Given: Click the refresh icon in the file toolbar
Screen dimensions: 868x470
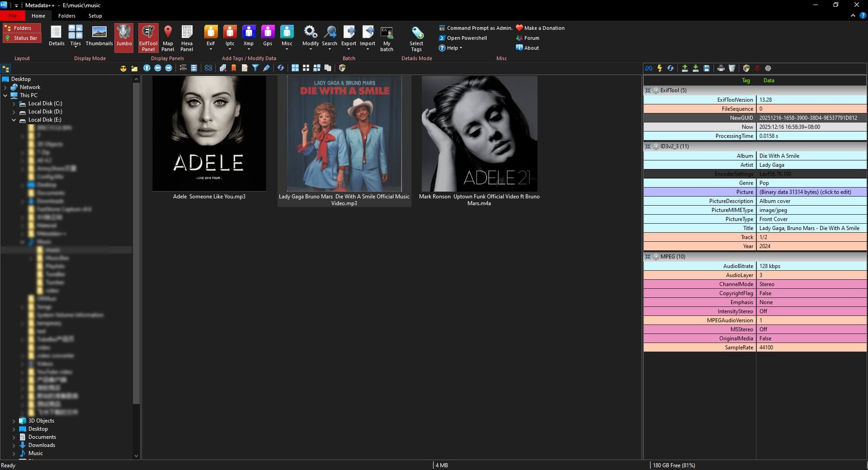Looking at the screenshot, I should [x=281, y=68].
